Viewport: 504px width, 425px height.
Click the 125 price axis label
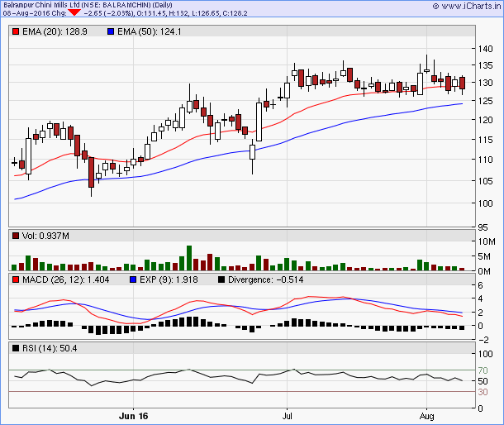pos(485,101)
